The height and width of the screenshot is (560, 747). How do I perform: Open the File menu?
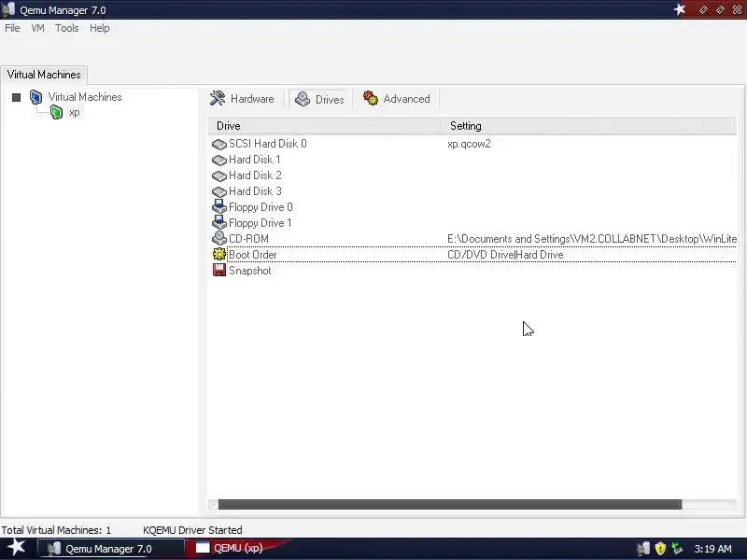click(12, 28)
